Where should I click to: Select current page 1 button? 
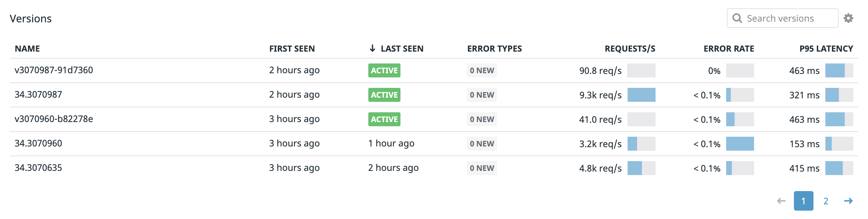coord(803,201)
